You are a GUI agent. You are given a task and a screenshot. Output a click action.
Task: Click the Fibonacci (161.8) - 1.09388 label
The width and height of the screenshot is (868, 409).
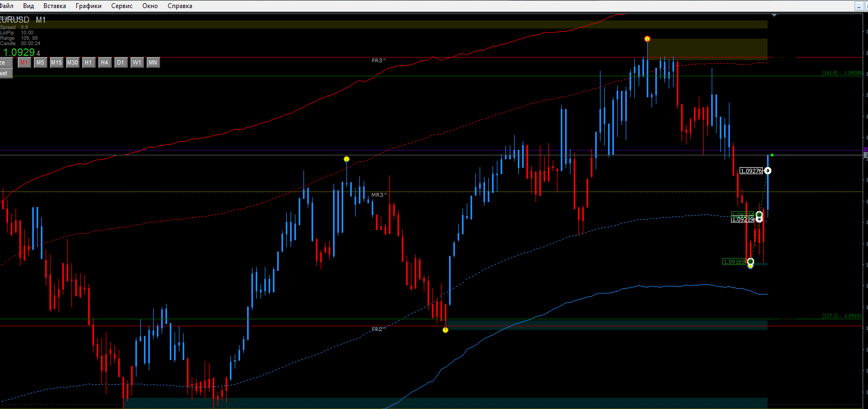pos(842,73)
